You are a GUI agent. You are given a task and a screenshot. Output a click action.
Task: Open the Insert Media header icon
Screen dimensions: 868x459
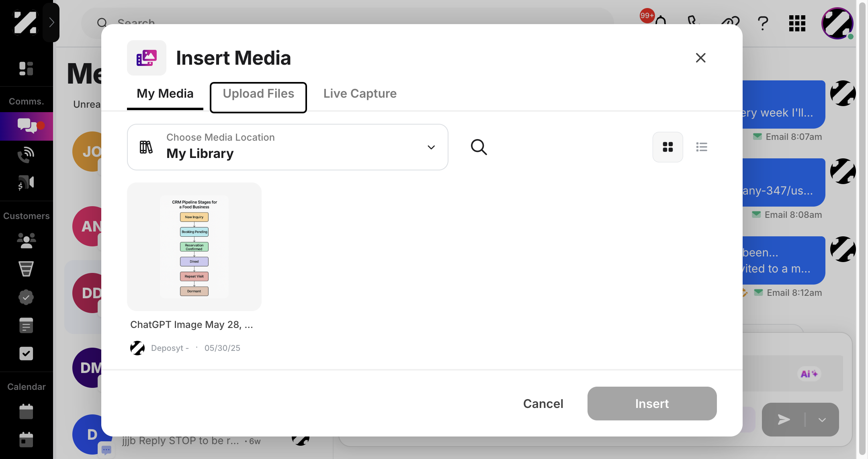click(147, 58)
